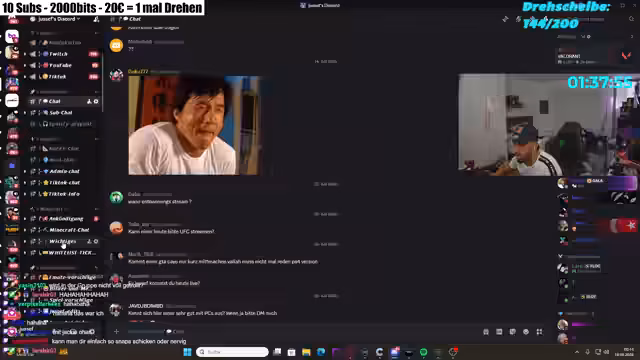
Task: Open the sticker picker icon
Action: (513, 332)
